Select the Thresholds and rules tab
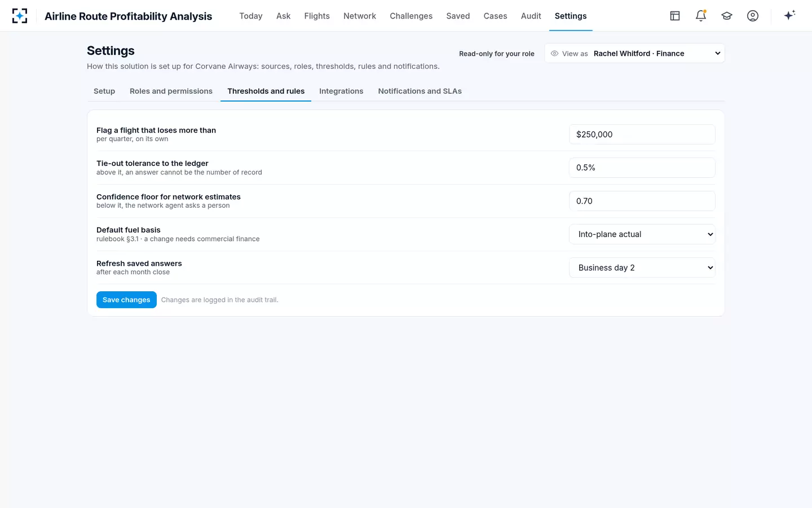The image size is (812, 508). 266,91
